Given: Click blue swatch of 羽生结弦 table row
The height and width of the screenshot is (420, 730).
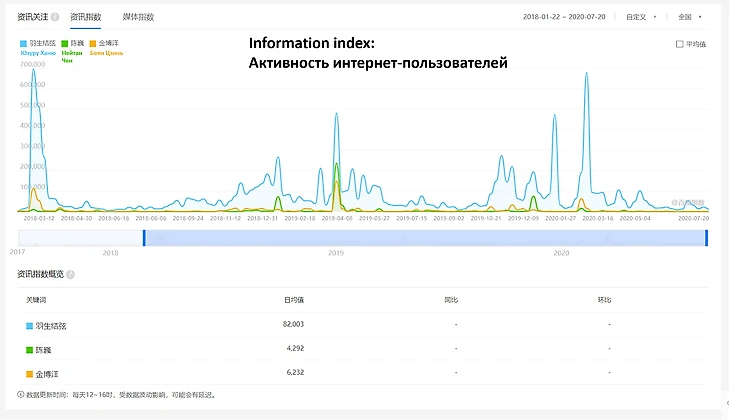Looking at the screenshot, I should [29, 326].
